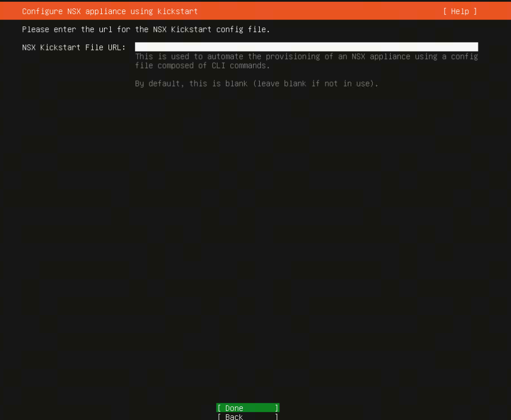Screen dimensions: 511x420
Task: Place cursor at left start of URL field
Action: coord(137,47)
